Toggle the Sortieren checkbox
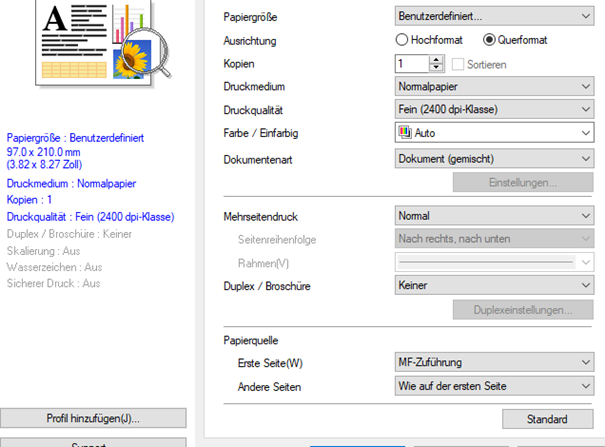The width and height of the screenshot is (605, 447). (459, 64)
